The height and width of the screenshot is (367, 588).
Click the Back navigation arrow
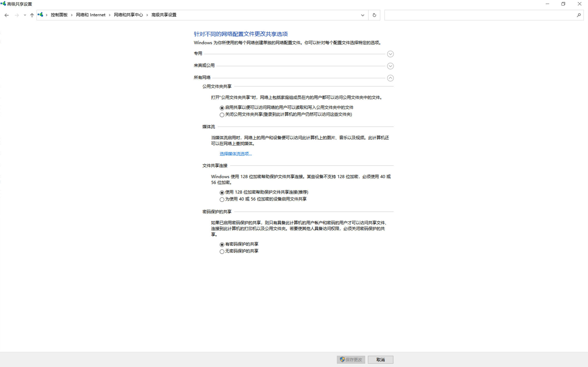[7, 15]
